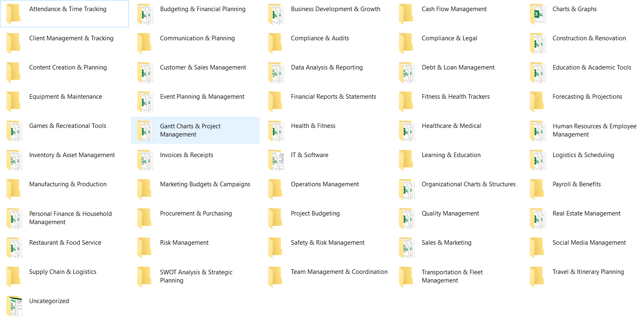Click the Invoices & Receipts folder icon
Viewport: 644px width, 322px height.
[144, 160]
